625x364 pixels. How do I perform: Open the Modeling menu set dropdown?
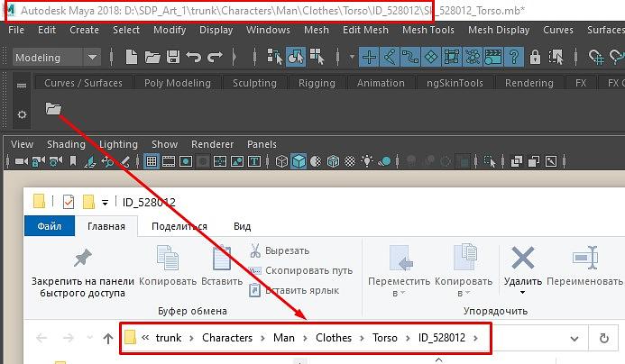click(57, 58)
